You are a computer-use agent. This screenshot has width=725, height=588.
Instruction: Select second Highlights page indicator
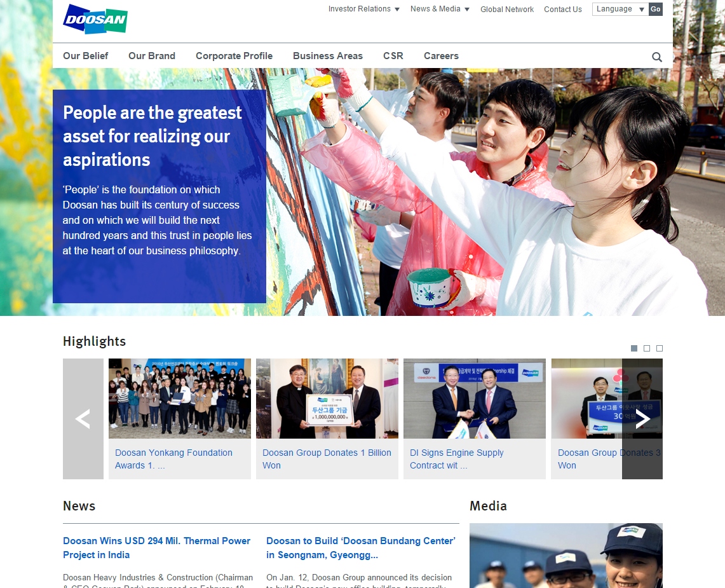(647, 348)
